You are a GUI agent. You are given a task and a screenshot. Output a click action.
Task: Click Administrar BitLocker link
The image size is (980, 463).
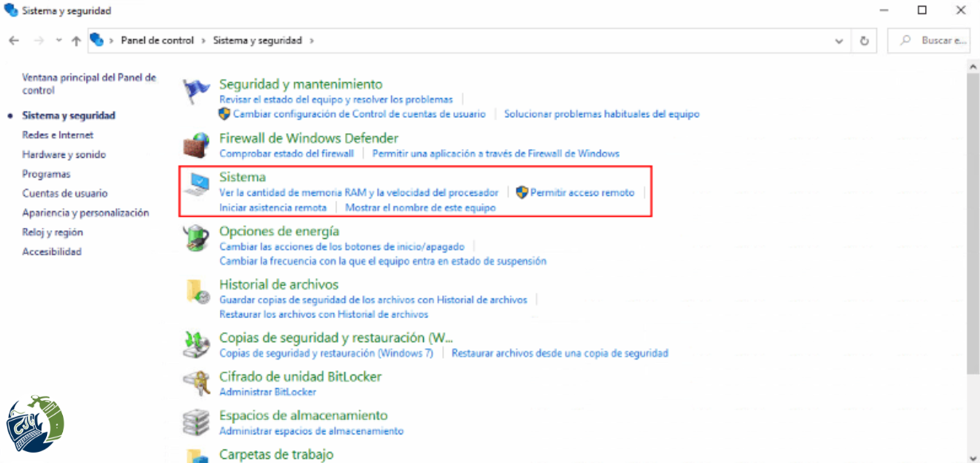click(x=268, y=392)
